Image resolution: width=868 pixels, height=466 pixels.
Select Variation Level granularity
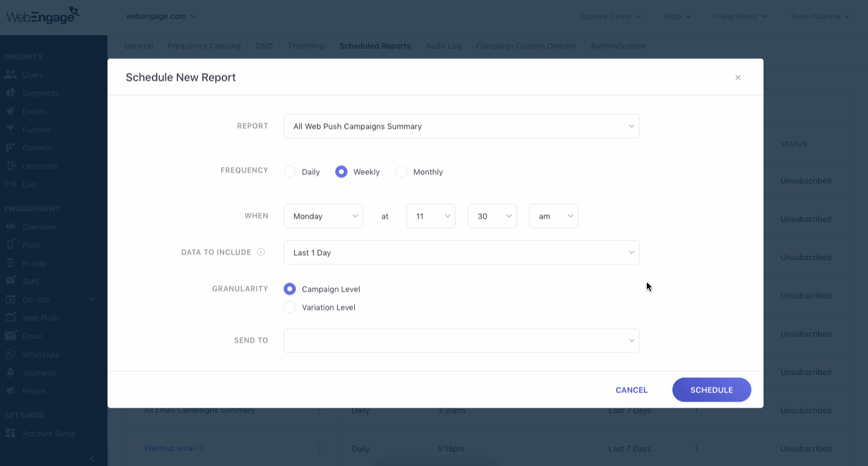[x=290, y=307]
